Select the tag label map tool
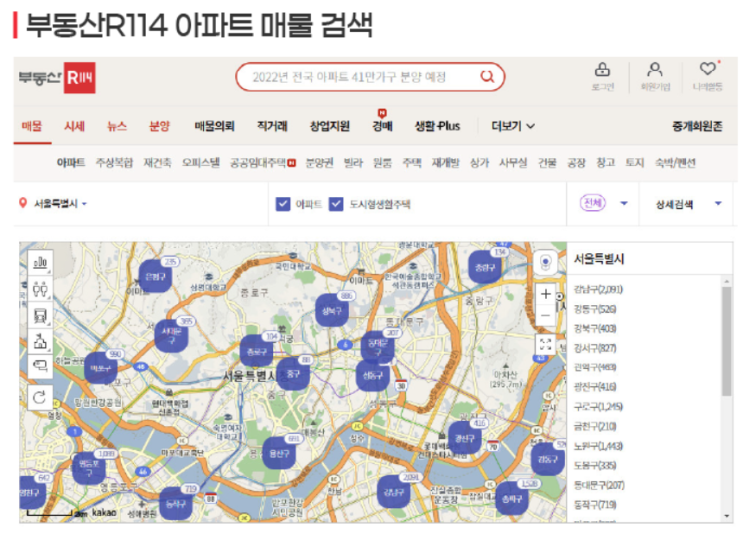The width and height of the screenshot is (743, 534). (40, 366)
